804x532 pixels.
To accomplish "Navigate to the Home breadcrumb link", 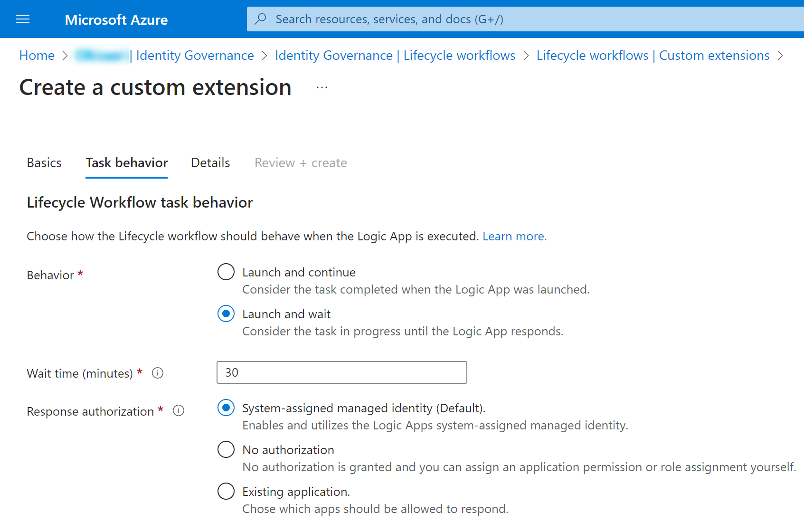I will [37, 56].
